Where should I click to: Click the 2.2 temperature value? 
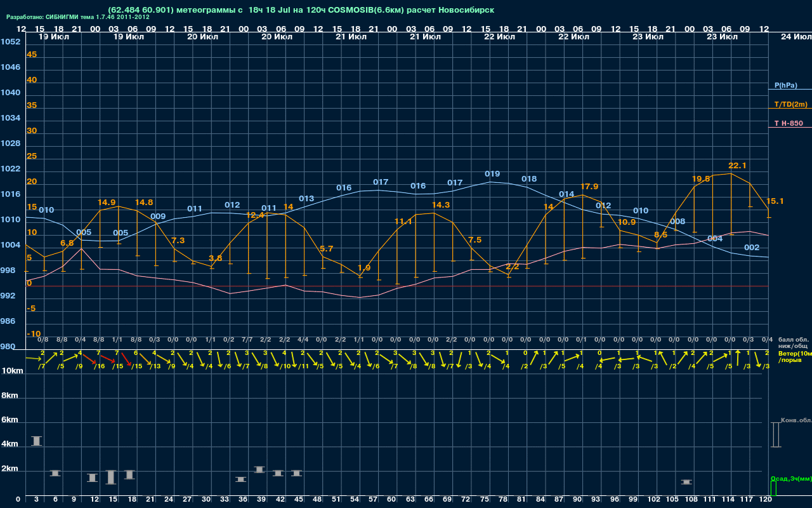pos(513,267)
